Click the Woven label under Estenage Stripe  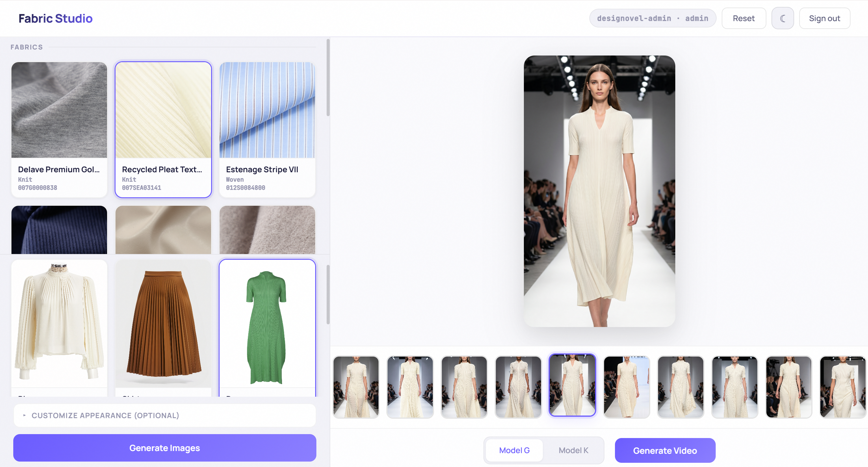point(235,179)
